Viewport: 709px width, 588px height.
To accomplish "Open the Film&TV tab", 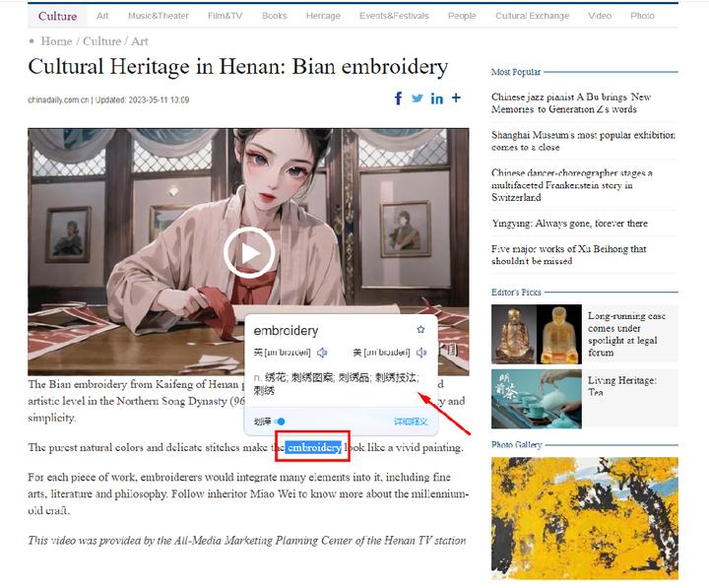I will [x=226, y=16].
